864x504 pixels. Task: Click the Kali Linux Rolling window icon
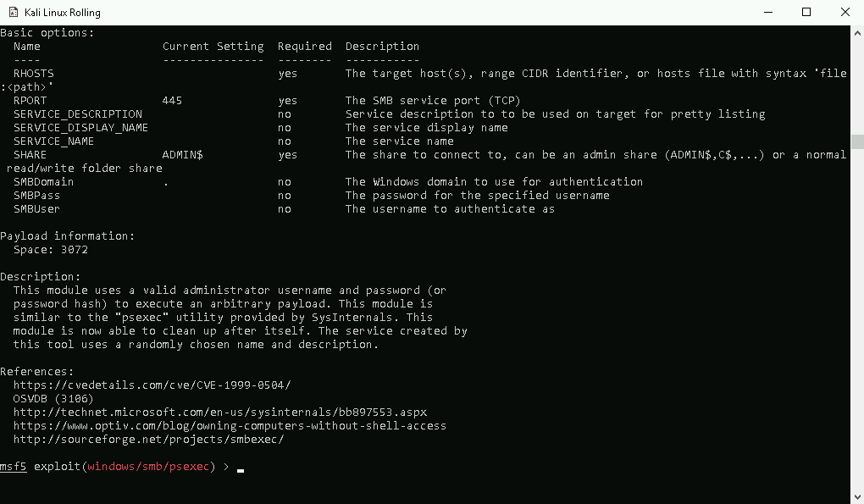14,12
